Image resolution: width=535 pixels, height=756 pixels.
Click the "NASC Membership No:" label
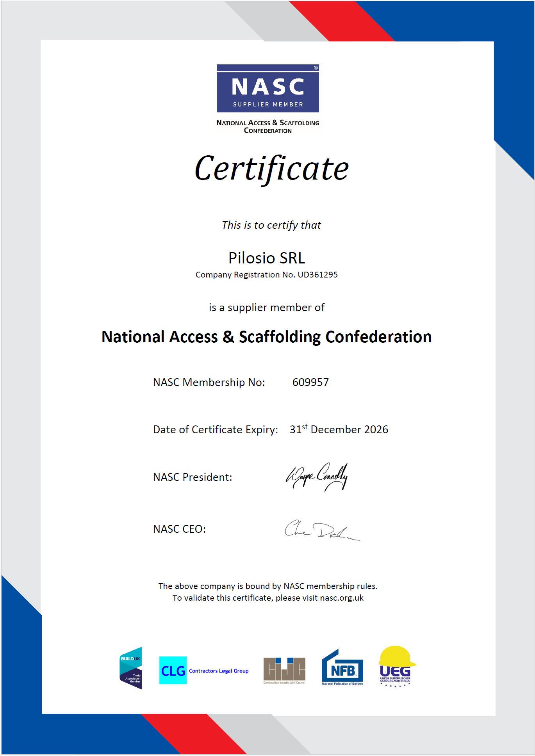coord(209,382)
